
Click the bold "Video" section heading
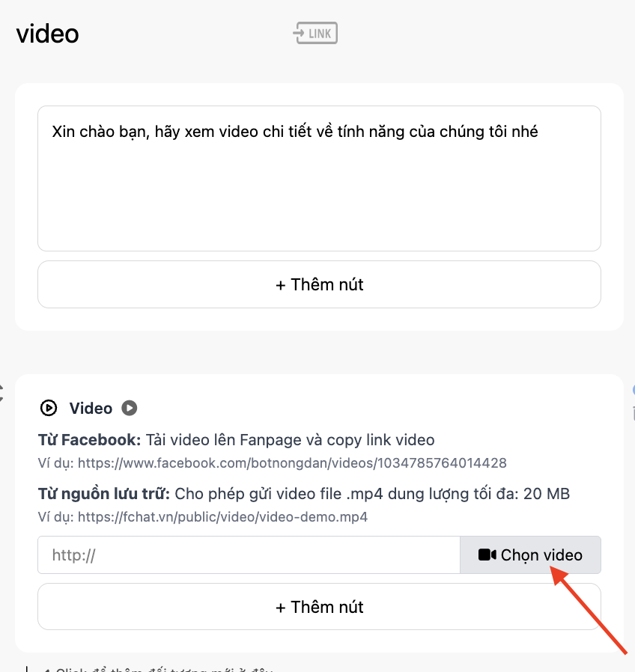pyautogui.click(x=91, y=409)
